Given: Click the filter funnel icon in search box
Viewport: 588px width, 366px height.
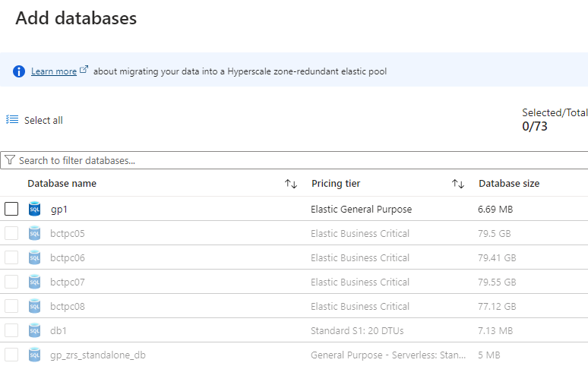Looking at the screenshot, I should click(x=10, y=160).
